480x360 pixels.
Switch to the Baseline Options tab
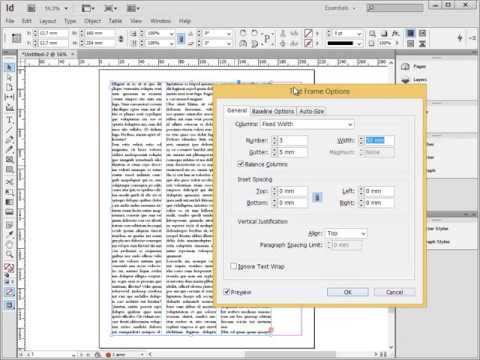(x=273, y=111)
